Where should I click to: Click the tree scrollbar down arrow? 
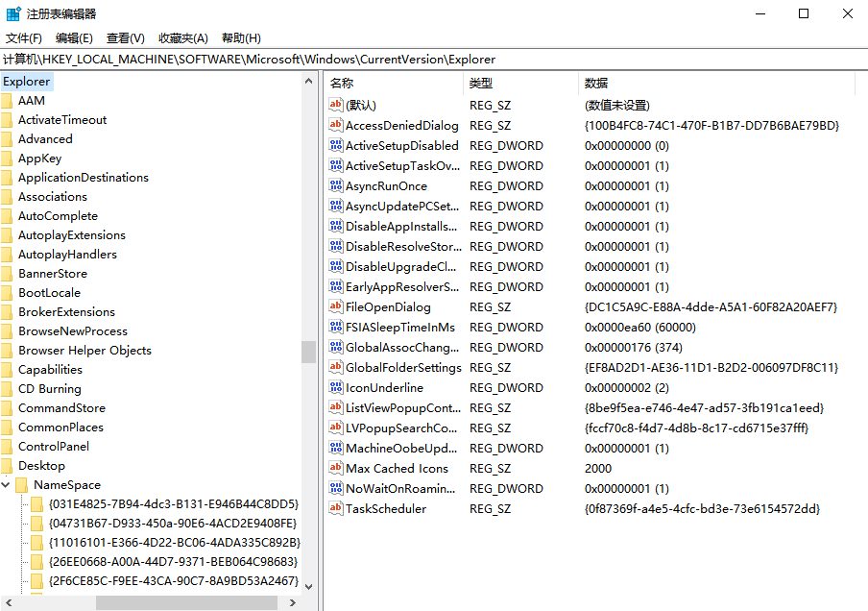(309, 587)
